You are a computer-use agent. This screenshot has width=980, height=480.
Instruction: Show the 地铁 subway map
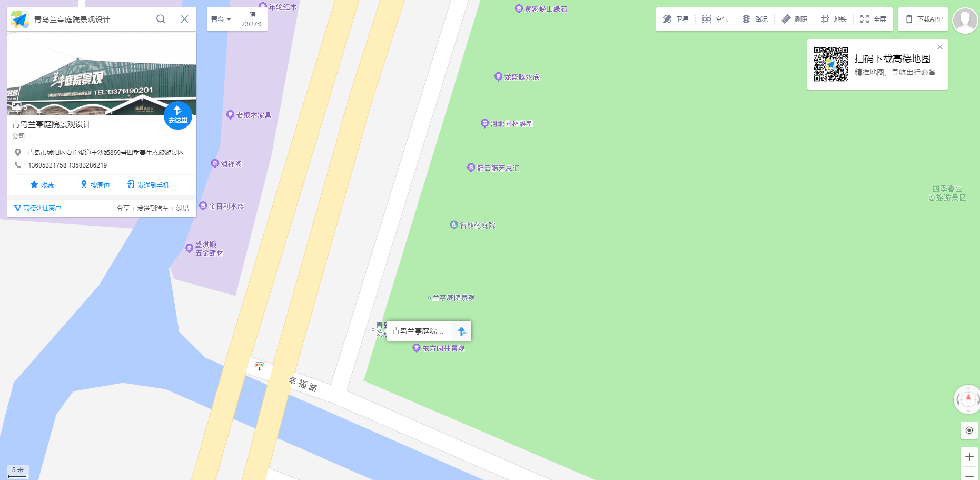click(x=834, y=19)
